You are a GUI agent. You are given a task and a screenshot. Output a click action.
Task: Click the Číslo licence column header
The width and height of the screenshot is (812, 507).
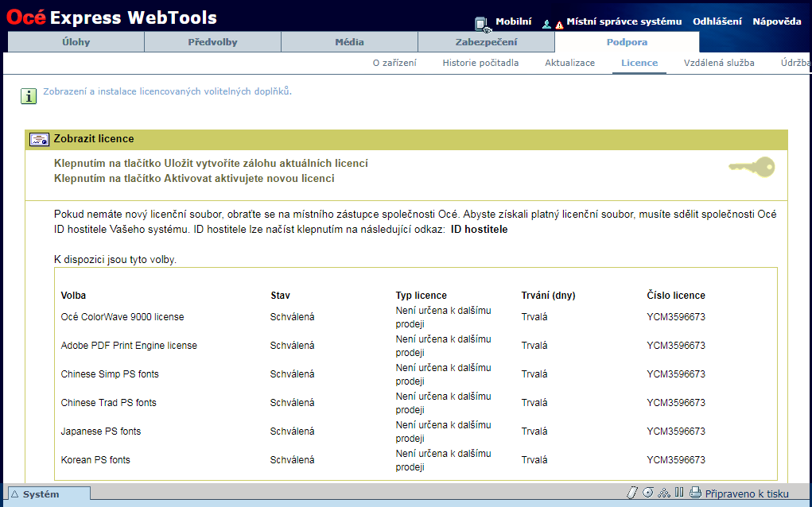676,296
